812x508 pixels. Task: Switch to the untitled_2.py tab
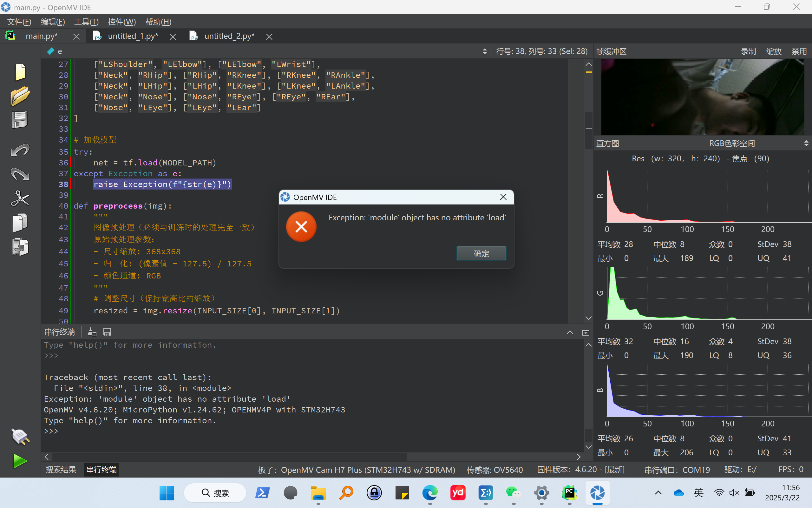[230, 36]
